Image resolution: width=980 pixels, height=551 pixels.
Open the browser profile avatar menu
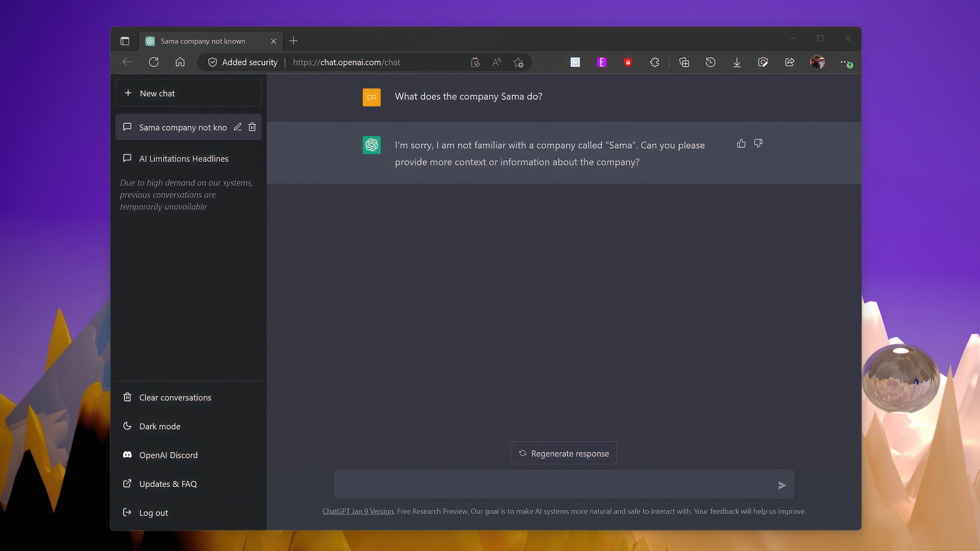(817, 62)
